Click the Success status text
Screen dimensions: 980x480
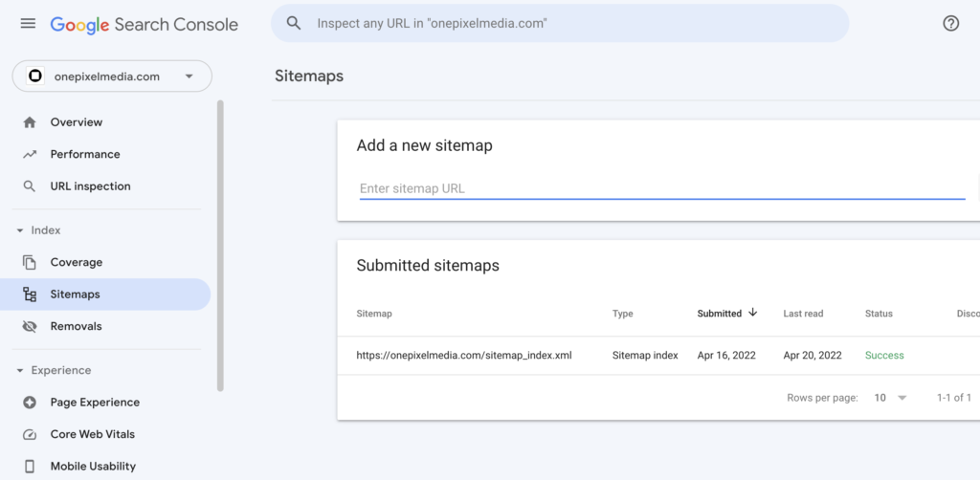884,355
